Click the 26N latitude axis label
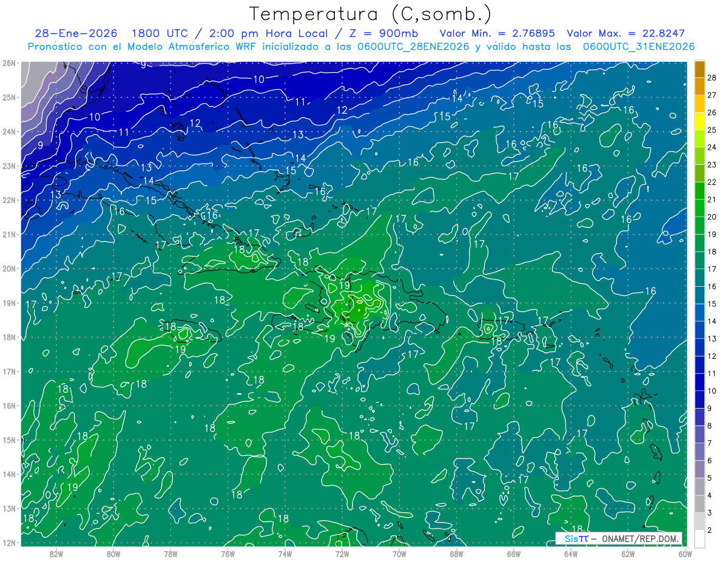Viewport: 728px width, 562px height. (x=9, y=63)
